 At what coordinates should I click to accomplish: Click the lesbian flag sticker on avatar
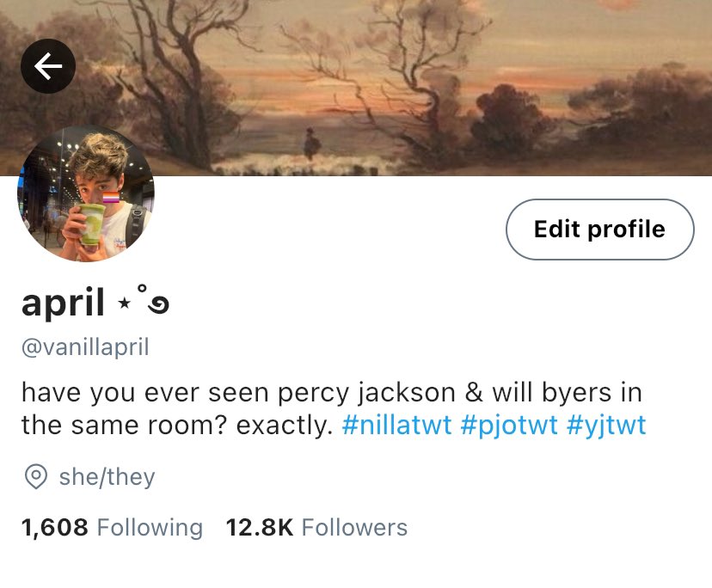pyautogui.click(x=111, y=198)
